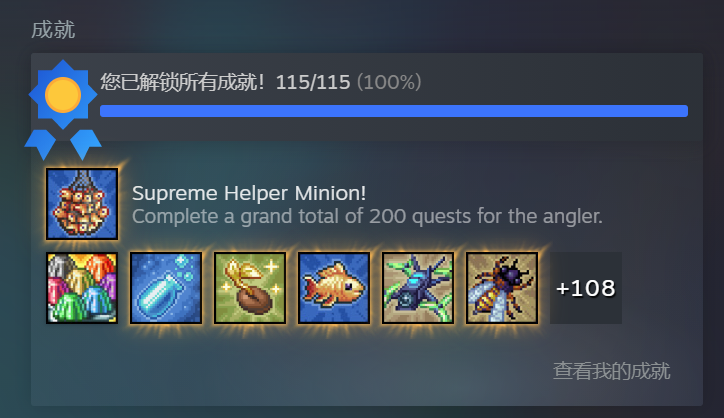The image size is (724, 418).
Task: Open the striped hornet achievement icon
Action: tap(502, 288)
